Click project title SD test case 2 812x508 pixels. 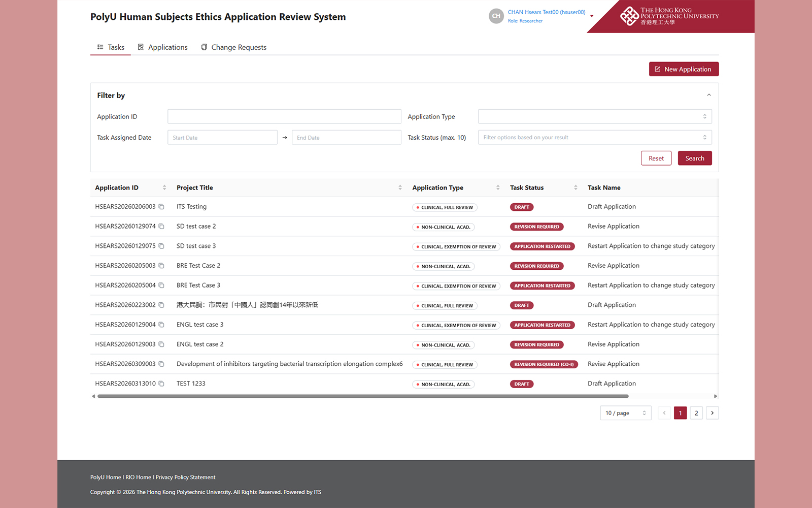click(196, 227)
